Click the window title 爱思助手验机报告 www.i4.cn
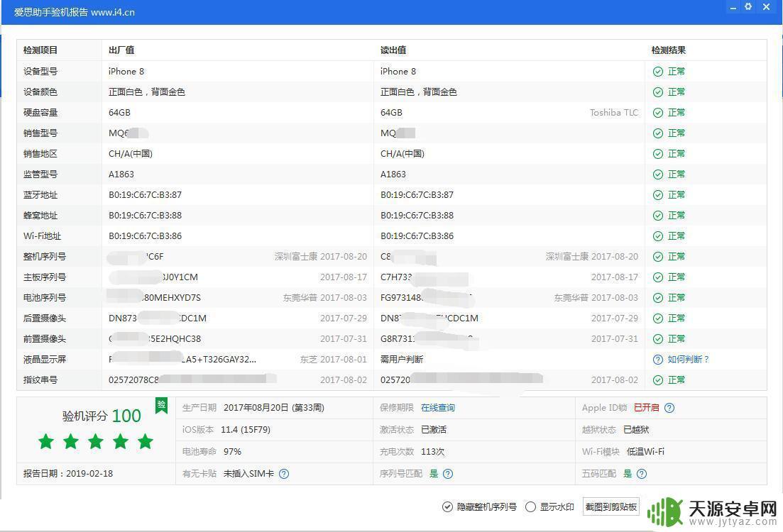This screenshot has height=532, width=783. 75,13
